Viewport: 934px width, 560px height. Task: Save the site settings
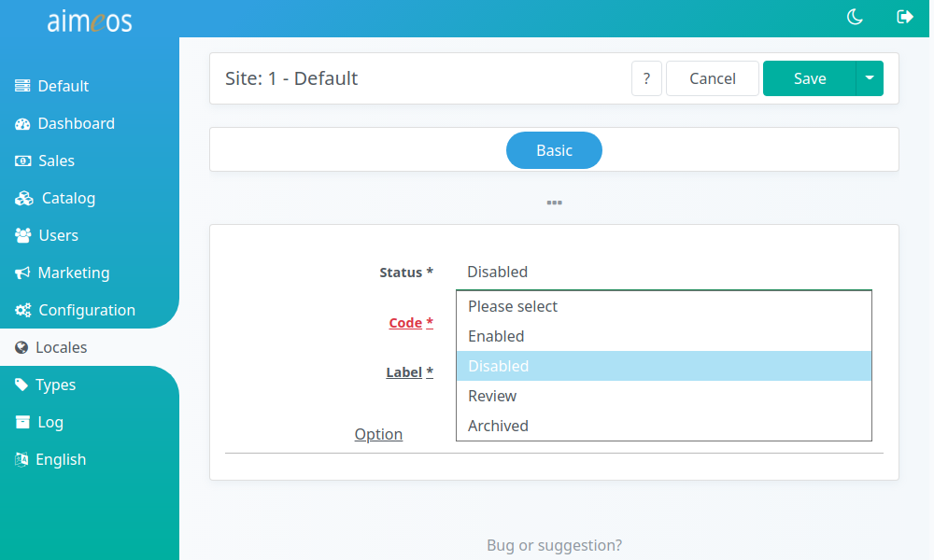tap(810, 78)
